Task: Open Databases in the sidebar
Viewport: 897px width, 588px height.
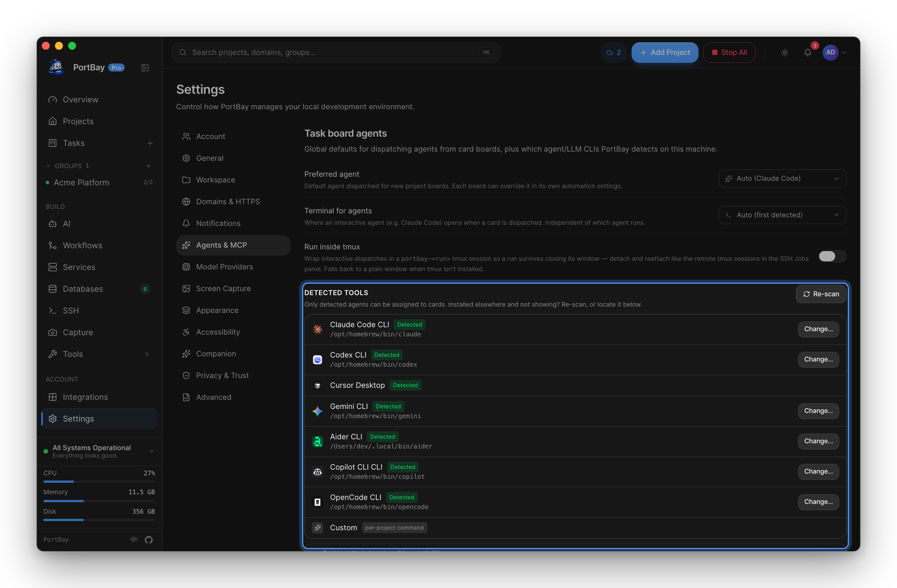Action: [x=99, y=289]
